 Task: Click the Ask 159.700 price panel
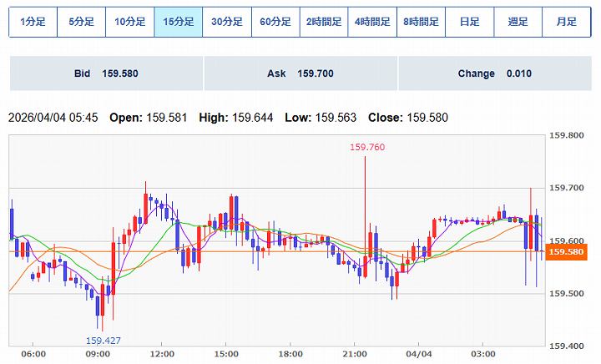300,73
